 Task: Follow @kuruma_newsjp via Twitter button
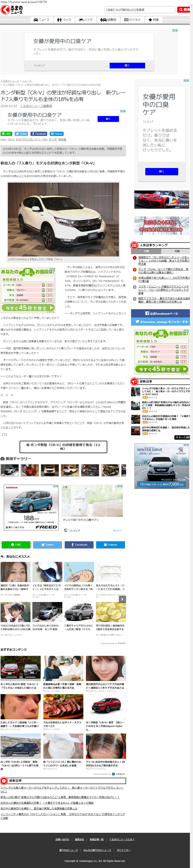tap(160, 321)
